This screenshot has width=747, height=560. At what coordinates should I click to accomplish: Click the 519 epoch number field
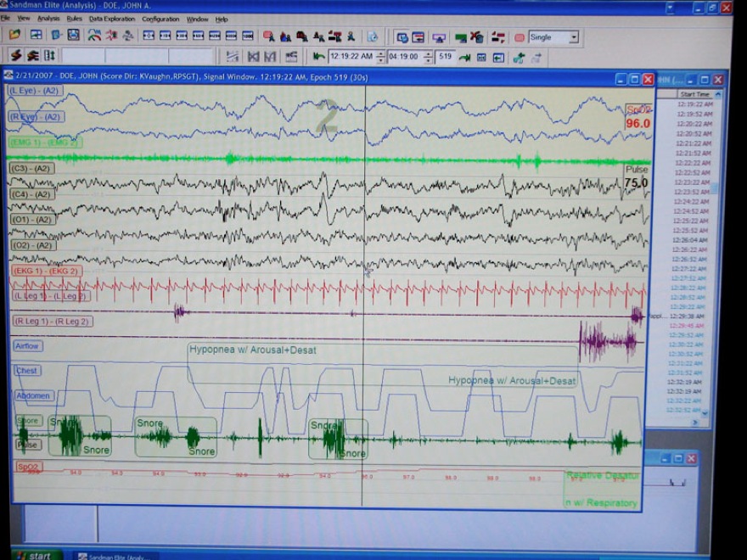point(446,57)
